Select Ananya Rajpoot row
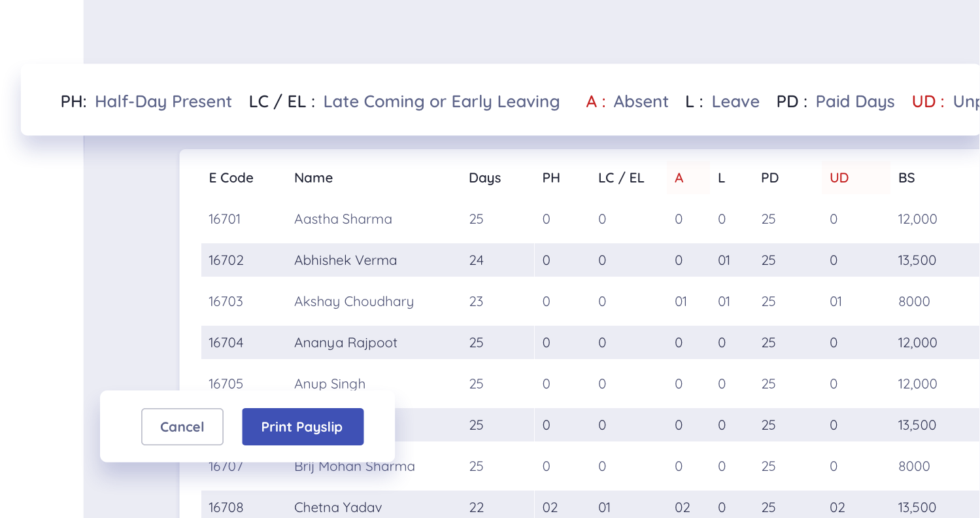 345,343
